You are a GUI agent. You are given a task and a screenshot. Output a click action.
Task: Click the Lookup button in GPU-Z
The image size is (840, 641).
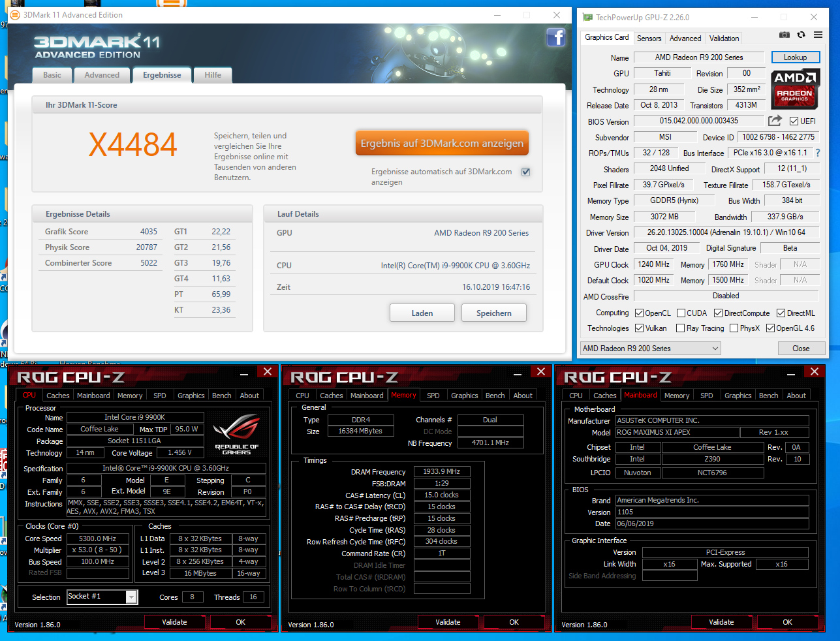[795, 57]
